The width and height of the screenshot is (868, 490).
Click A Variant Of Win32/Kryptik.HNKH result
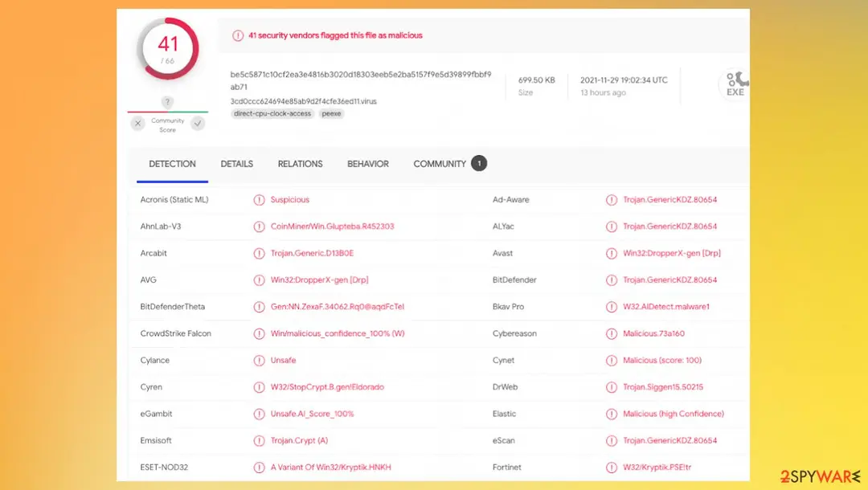pyautogui.click(x=330, y=468)
